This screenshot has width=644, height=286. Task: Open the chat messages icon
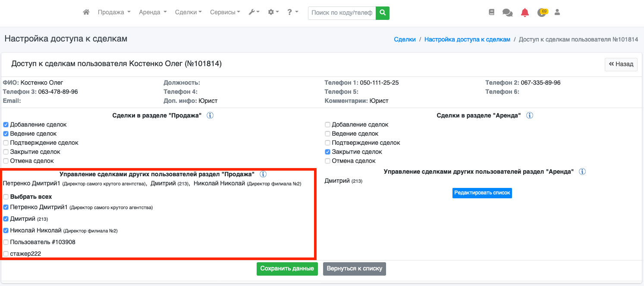click(x=507, y=13)
